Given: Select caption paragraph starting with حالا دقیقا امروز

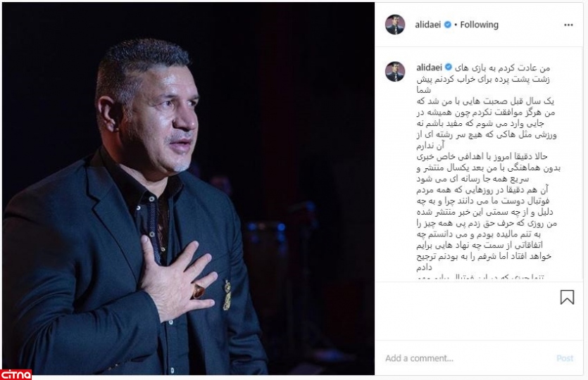Looking at the screenshot, I should click(x=488, y=167).
